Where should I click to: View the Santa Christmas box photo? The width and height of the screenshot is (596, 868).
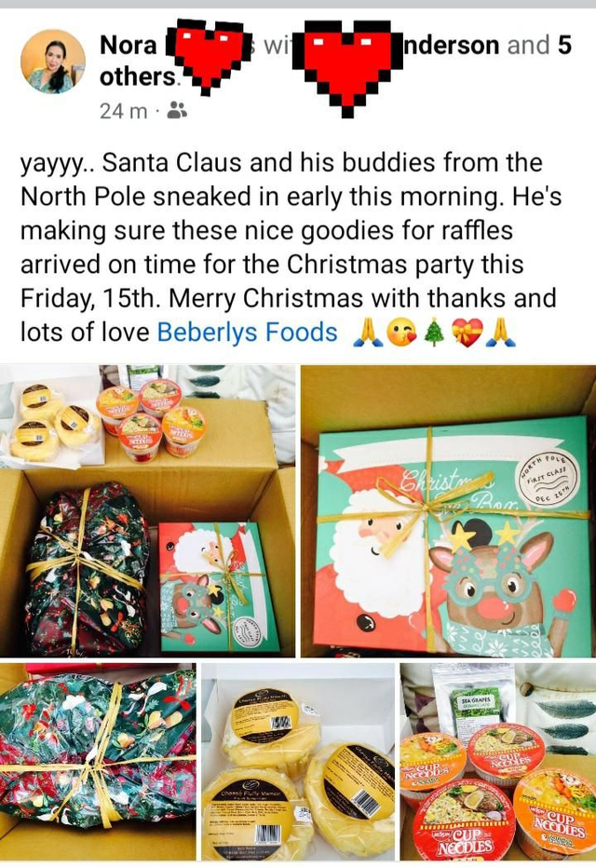[x=448, y=510]
